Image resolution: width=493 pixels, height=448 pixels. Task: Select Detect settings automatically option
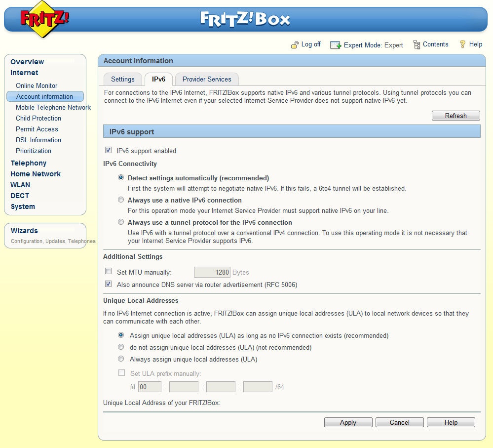[x=121, y=177]
